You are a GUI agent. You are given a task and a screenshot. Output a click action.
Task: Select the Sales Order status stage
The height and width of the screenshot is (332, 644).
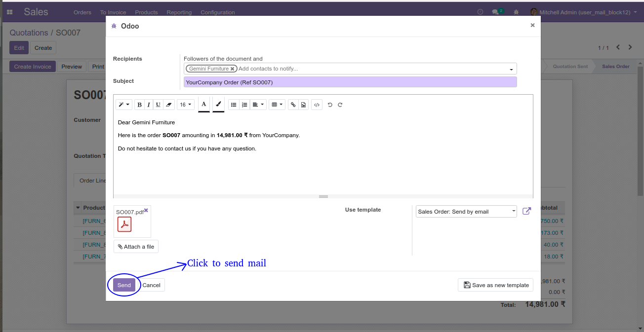pyautogui.click(x=615, y=67)
